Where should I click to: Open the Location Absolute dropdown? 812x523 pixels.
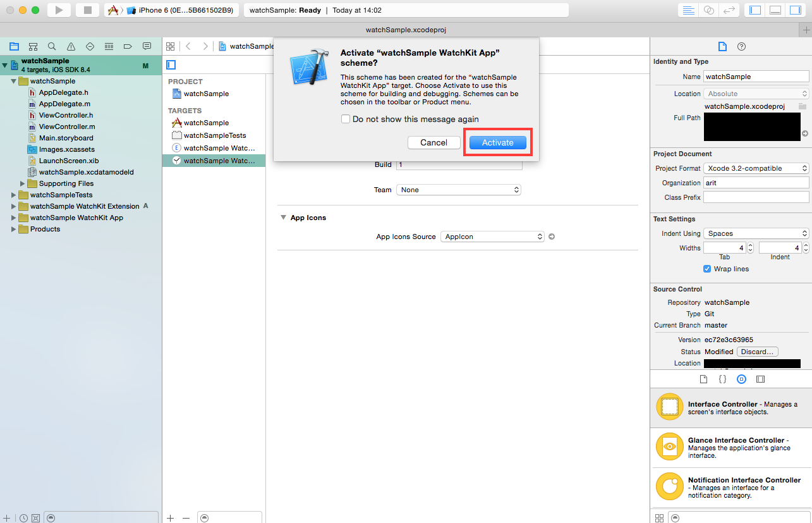pyautogui.click(x=756, y=94)
